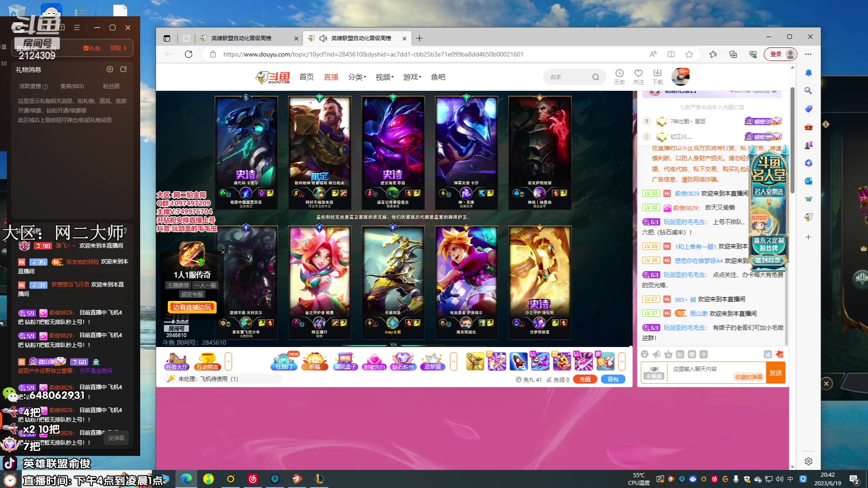Expand the 游戏 games dropdown

[412, 77]
